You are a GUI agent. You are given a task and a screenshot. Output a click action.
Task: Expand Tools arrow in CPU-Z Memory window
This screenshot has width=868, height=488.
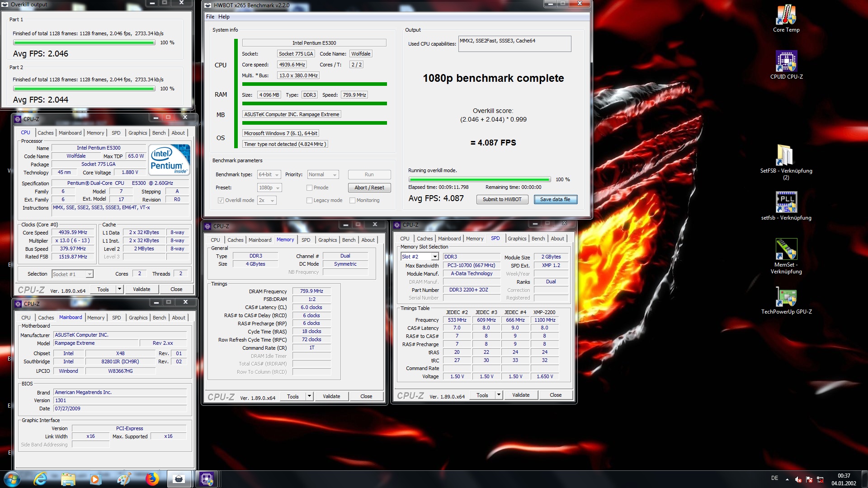(309, 396)
